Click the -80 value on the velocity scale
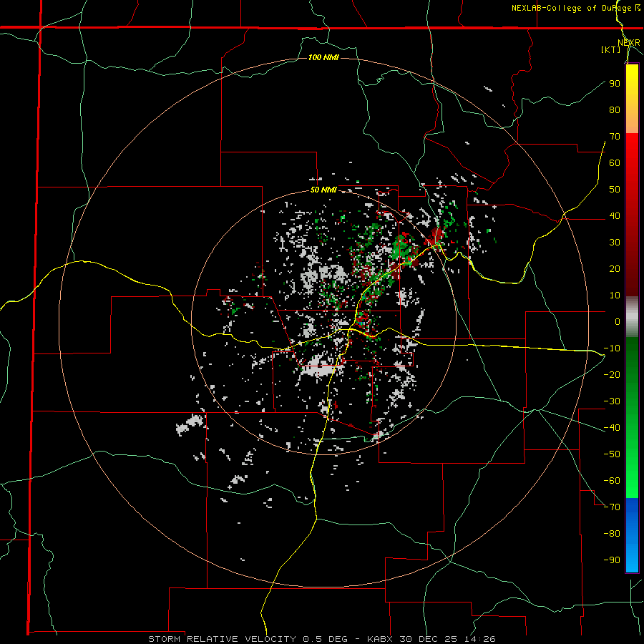Viewport: 644px width, 644px height. tap(612, 534)
